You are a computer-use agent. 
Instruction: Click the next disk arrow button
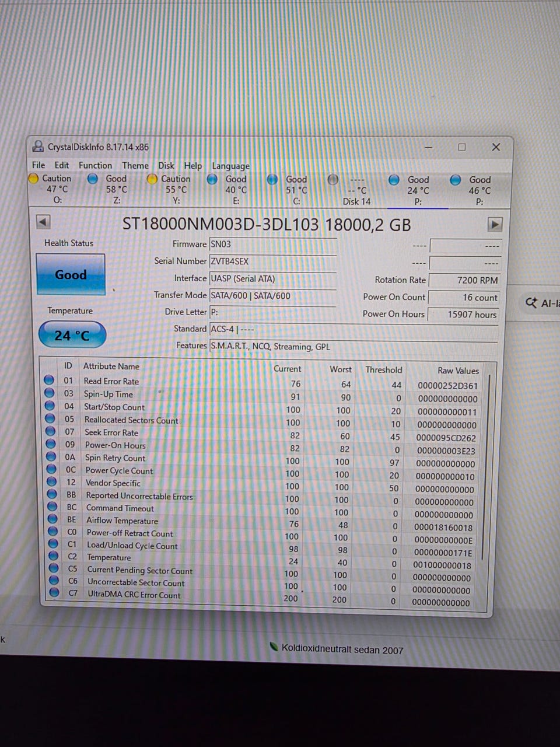point(494,224)
